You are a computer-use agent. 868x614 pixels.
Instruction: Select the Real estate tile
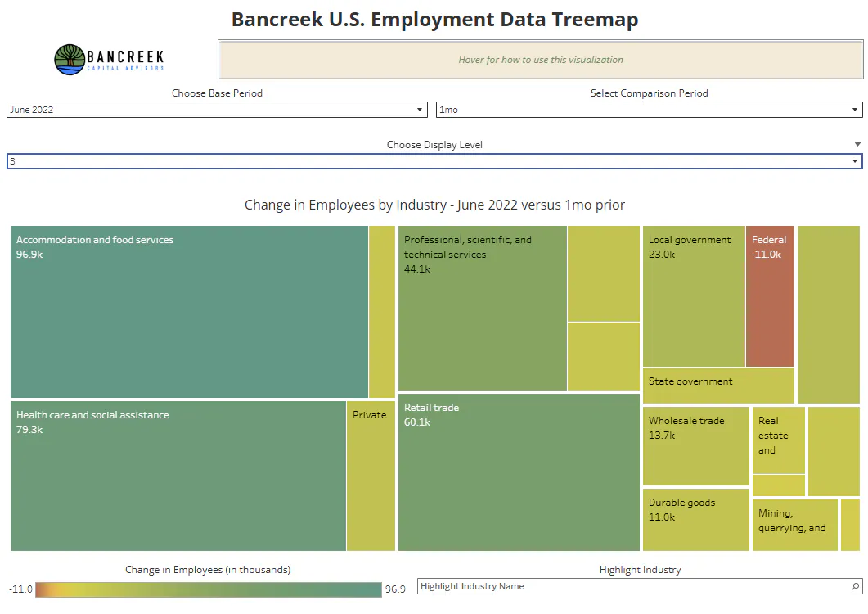pos(778,440)
